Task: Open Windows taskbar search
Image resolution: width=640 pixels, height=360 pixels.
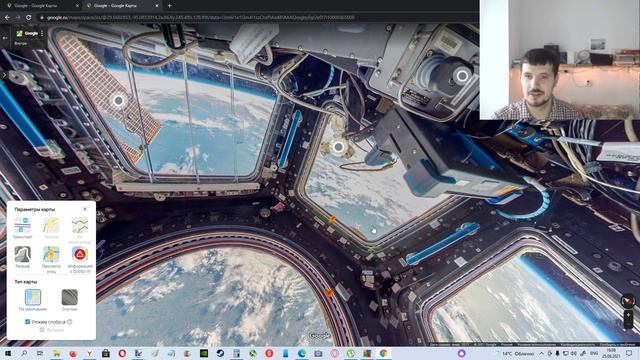Action: pos(24,353)
